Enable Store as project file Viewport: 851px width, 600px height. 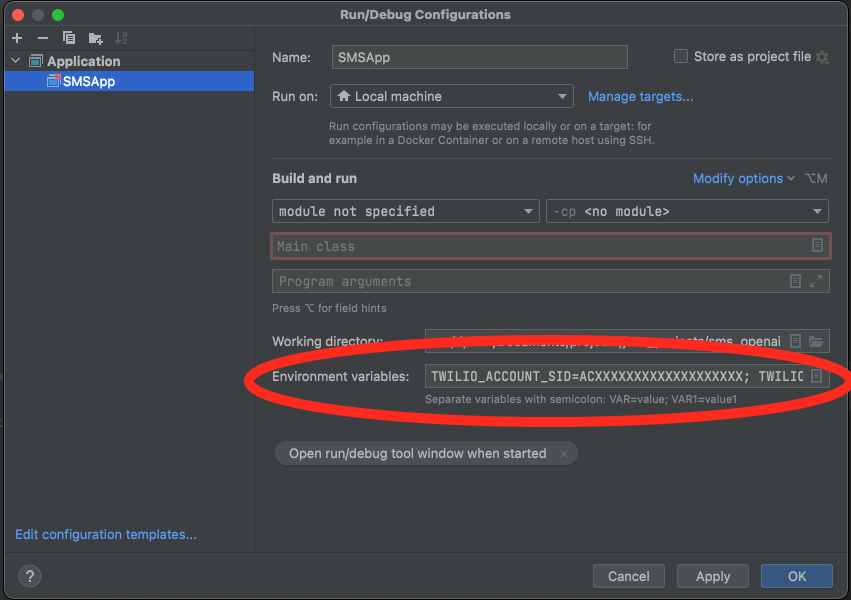[681, 56]
